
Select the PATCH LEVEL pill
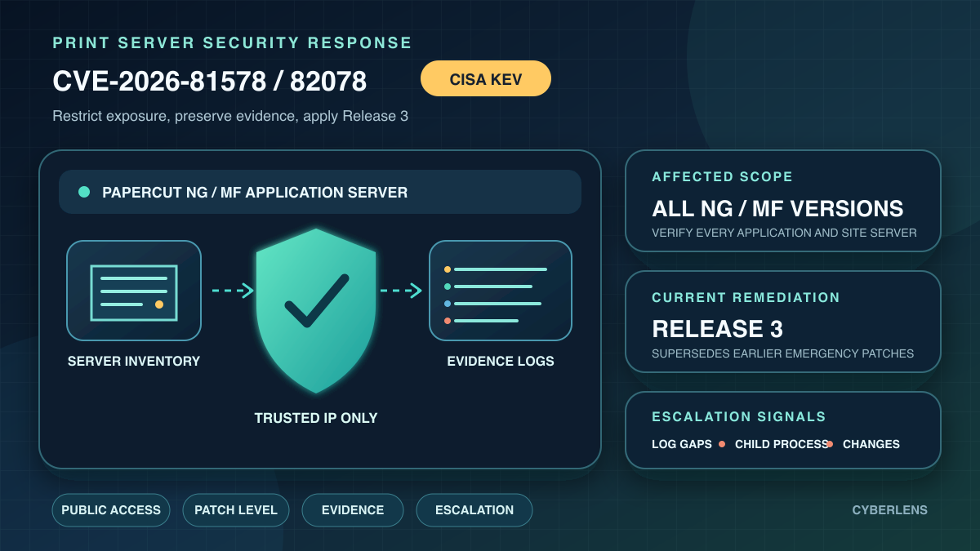tap(236, 510)
